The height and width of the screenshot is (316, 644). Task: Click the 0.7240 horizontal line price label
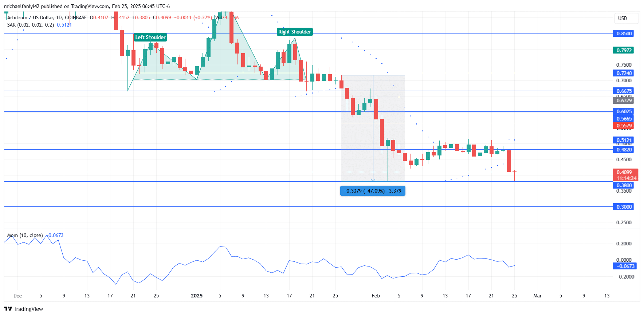point(624,73)
